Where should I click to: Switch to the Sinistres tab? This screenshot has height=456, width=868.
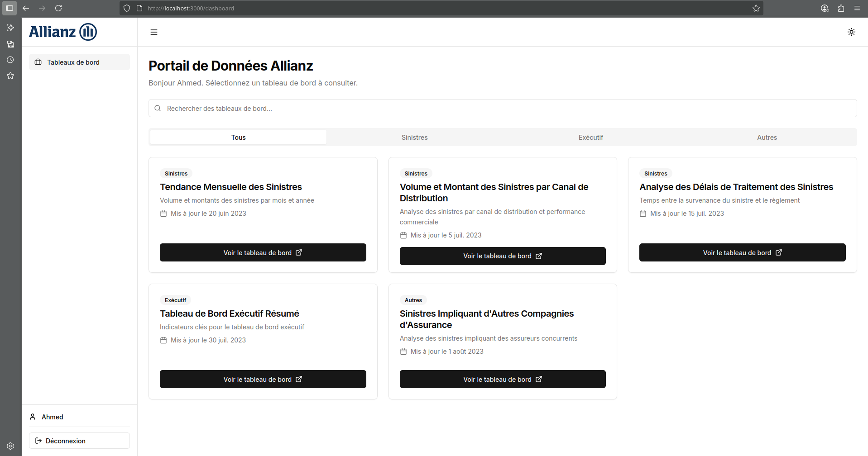pyautogui.click(x=414, y=137)
